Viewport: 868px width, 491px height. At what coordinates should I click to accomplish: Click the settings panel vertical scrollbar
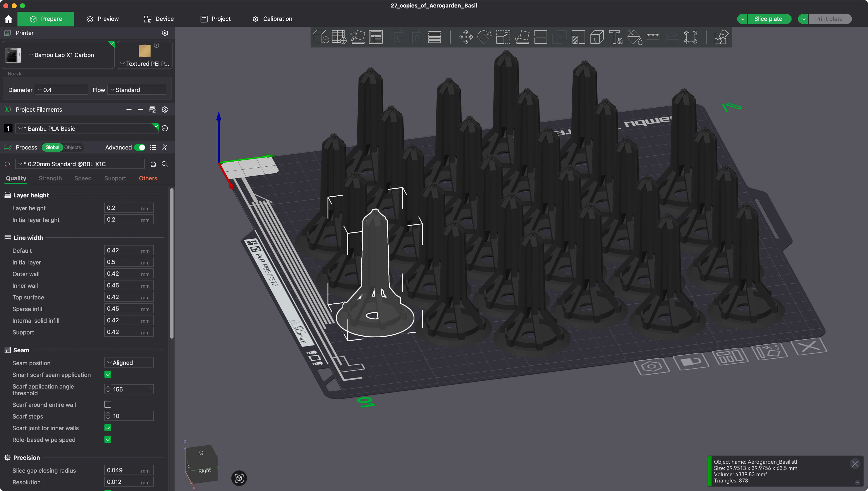pos(171,263)
